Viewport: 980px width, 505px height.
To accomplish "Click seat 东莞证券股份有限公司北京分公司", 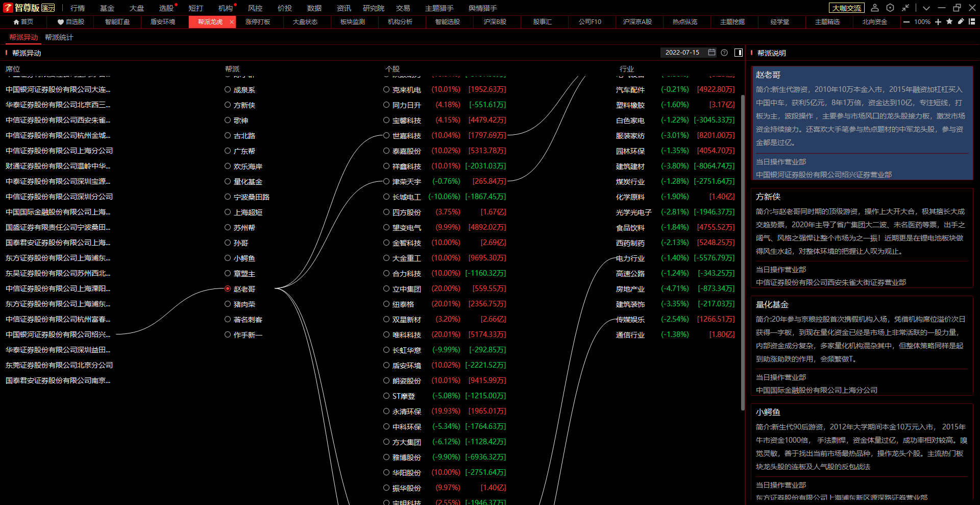I will click(59, 365).
